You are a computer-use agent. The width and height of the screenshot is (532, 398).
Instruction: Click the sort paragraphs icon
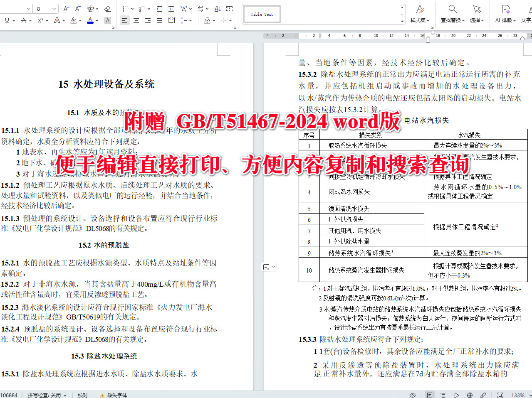point(217,8)
